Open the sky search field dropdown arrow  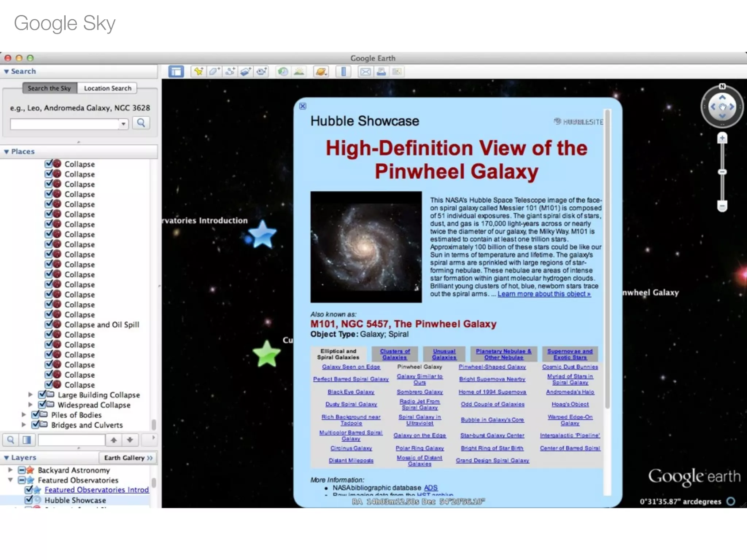(x=124, y=124)
